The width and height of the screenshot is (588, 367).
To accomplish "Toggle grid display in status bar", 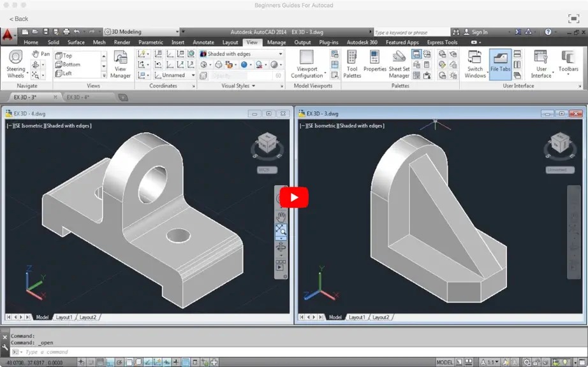I will pyautogui.click(x=100, y=362).
